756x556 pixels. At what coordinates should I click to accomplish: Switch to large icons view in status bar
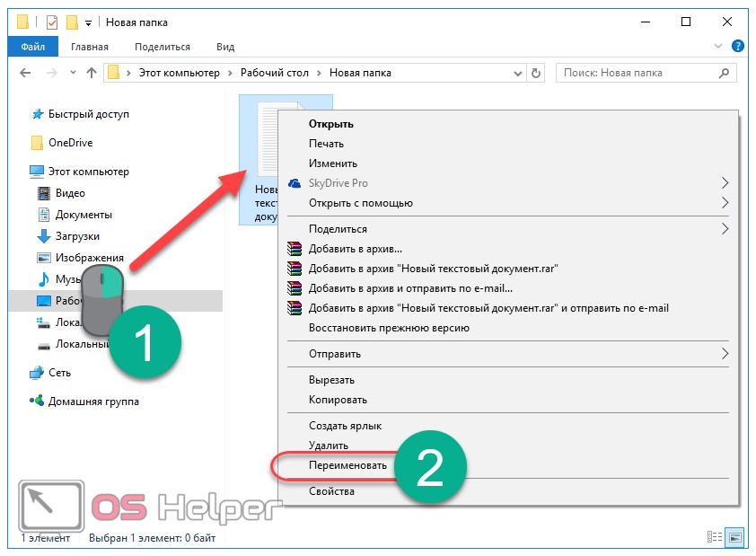[x=734, y=537]
